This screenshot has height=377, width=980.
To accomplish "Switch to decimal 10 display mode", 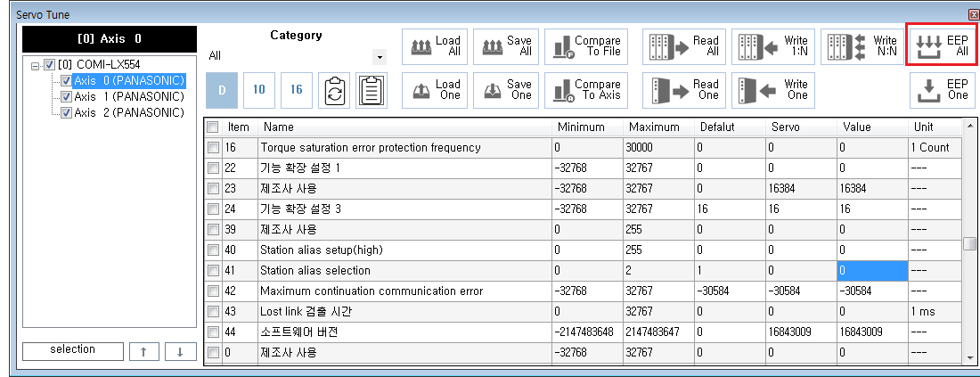I will pos(258,90).
